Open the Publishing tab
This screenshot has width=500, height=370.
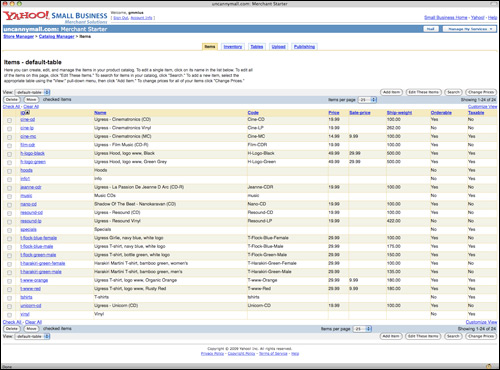tap(304, 47)
